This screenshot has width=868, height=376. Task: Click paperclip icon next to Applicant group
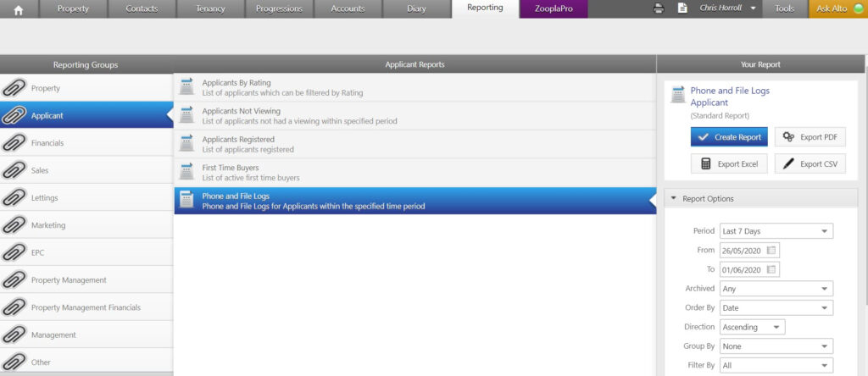(x=14, y=115)
